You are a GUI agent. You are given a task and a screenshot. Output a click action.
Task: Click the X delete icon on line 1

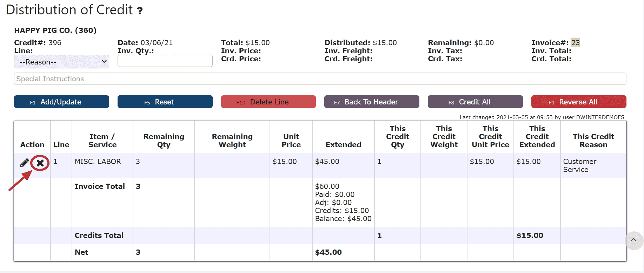tap(40, 163)
